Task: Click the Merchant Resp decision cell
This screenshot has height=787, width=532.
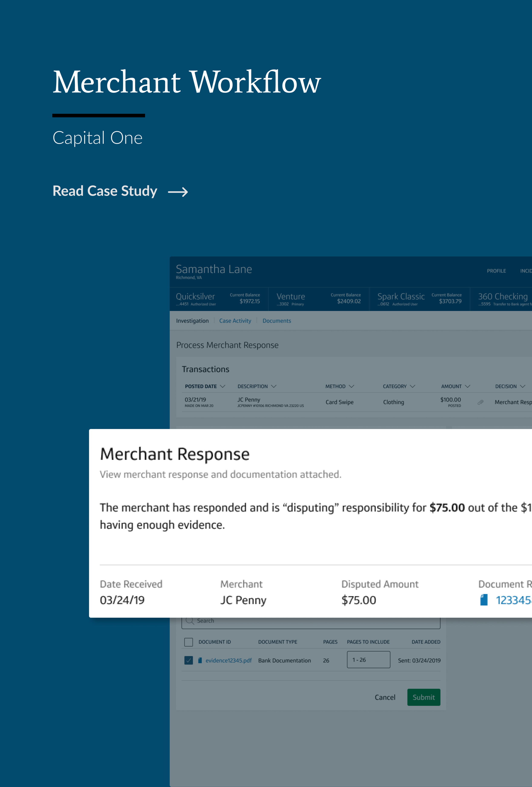Action: coord(513,402)
